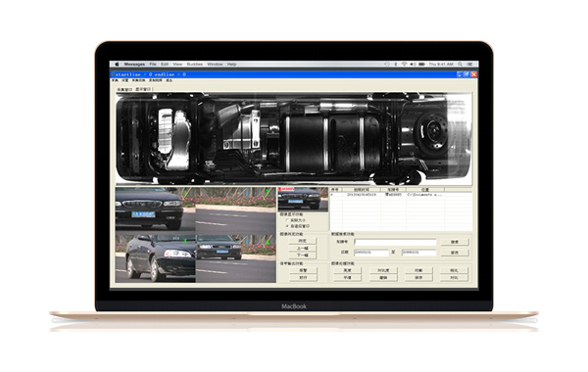The image size is (588, 372).
Task: Click the 对比度 contrast button
Action: pos(383,270)
